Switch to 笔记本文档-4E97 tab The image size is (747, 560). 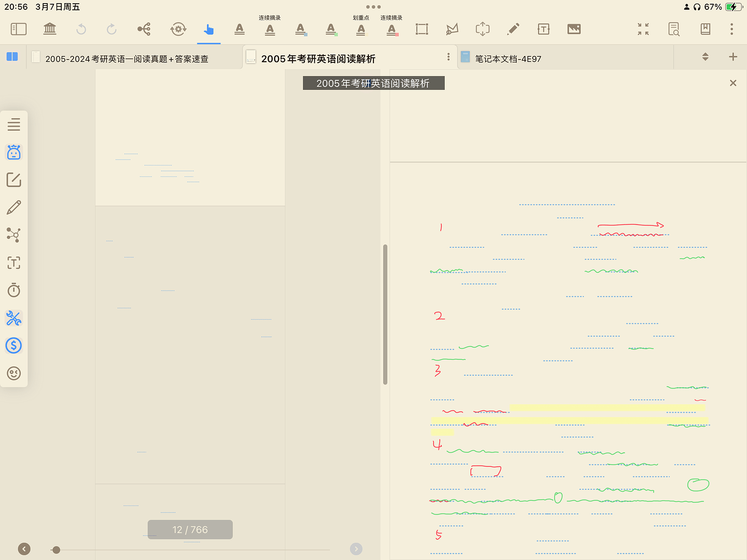(508, 59)
